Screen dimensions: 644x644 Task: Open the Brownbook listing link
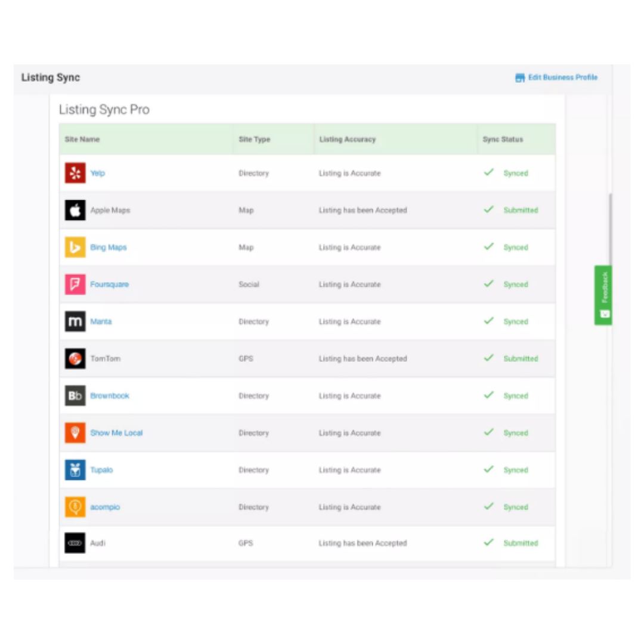[110, 395]
